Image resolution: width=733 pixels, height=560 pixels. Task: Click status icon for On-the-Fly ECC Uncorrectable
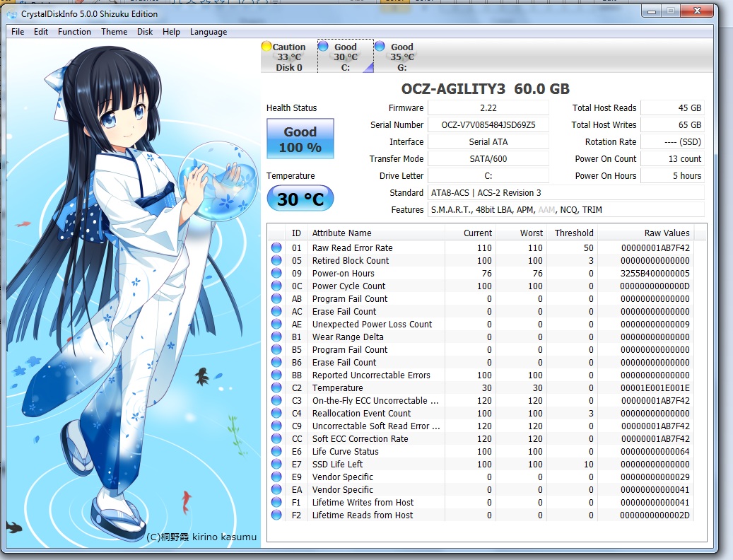tap(276, 401)
